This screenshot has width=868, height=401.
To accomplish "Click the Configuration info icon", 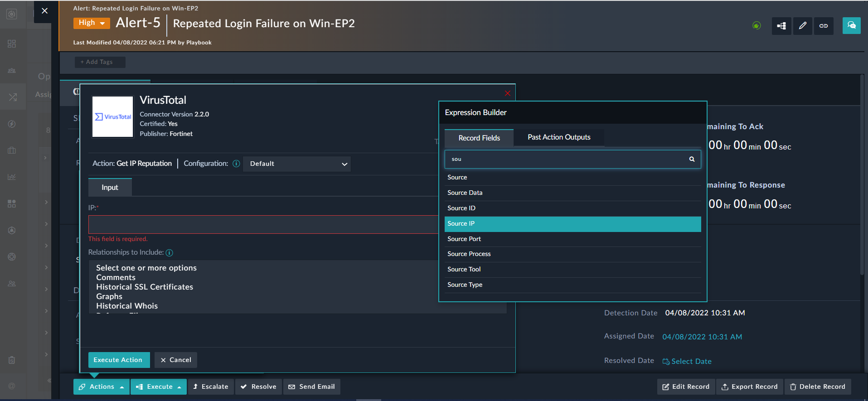I will coord(236,164).
